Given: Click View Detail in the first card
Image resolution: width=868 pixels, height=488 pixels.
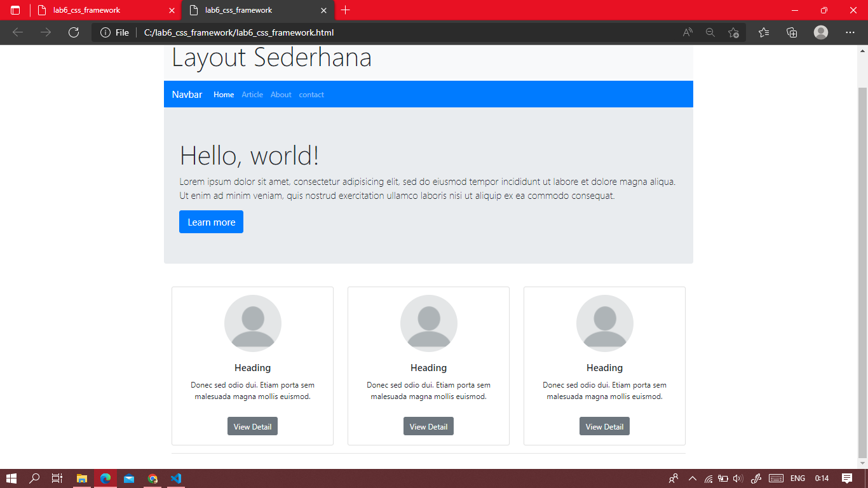Looking at the screenshot, I should coord(252,426).
